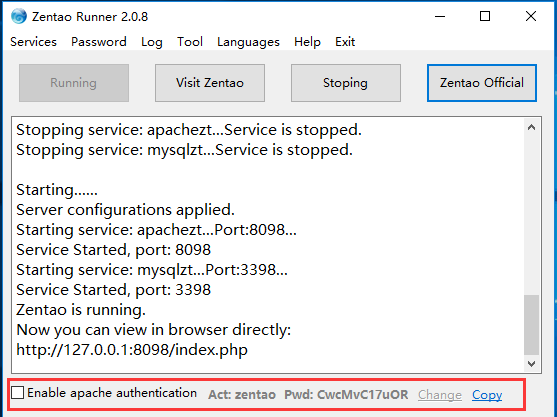This screenshot has width=557, height=417.
Task: Copy the password via Copy link
Action: click(x=487, y=395)
